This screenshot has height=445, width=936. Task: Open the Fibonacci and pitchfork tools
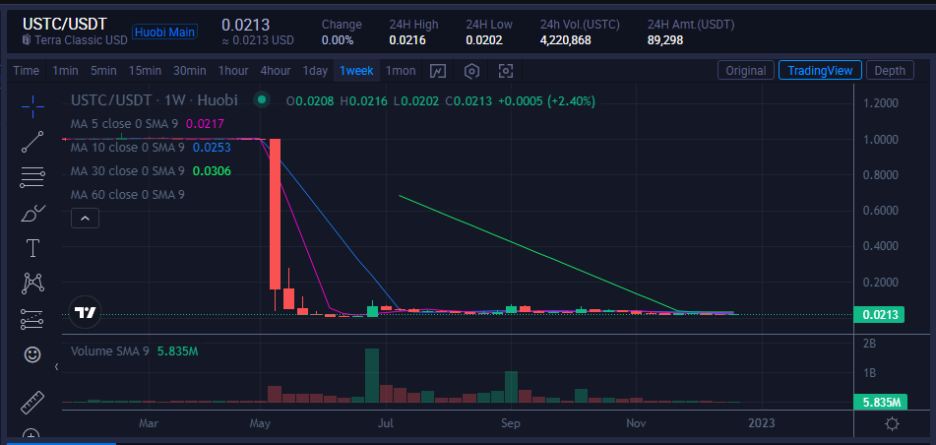click(x=32, y=177)
